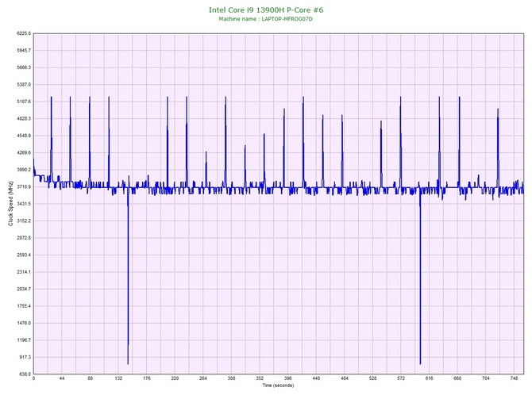Click the 2593.4 y-axis tick label

click(x=24, y=255)
